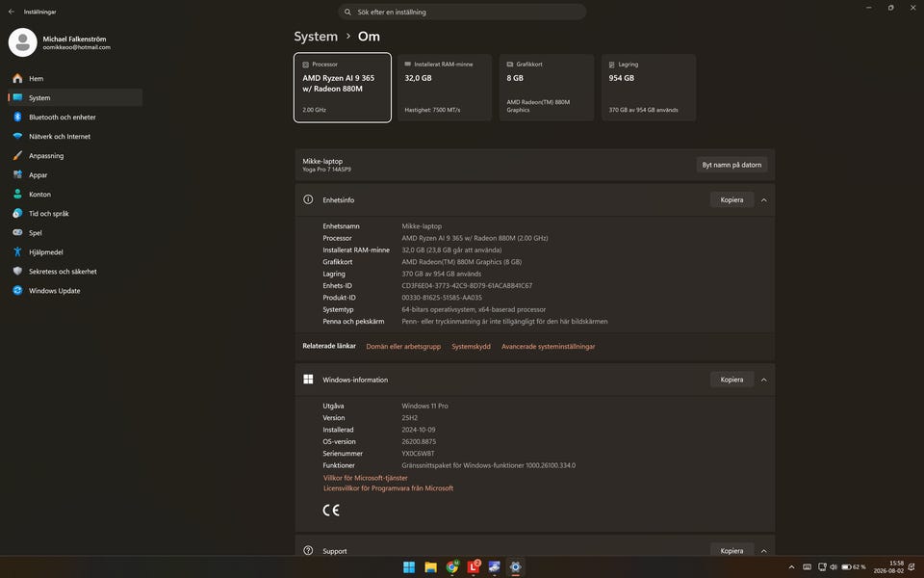The image size is (924, 578).
Task: Select the Grafikkort info card
Action: pos(547,88)
